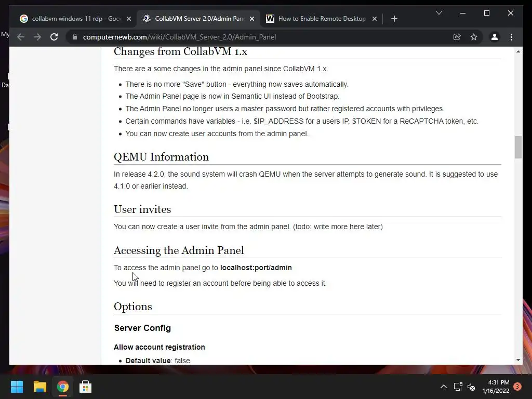The image size is (532, 399).
Task: Open a new browser tab
Action: 394,19
